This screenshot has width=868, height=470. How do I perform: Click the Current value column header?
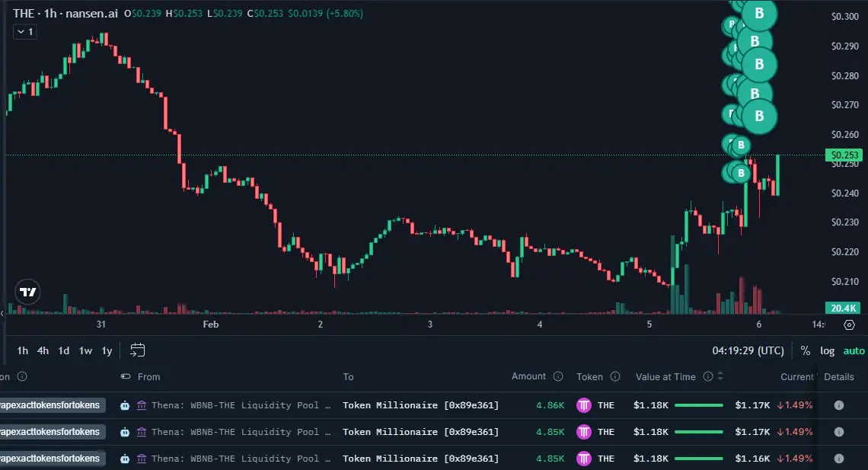point(797,377)
